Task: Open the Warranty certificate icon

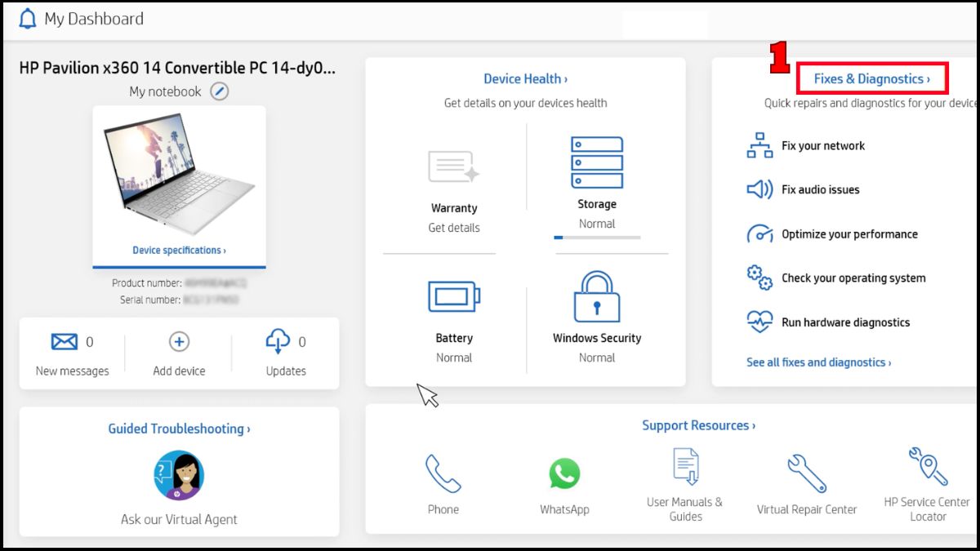Action: [x=453, y=167]
